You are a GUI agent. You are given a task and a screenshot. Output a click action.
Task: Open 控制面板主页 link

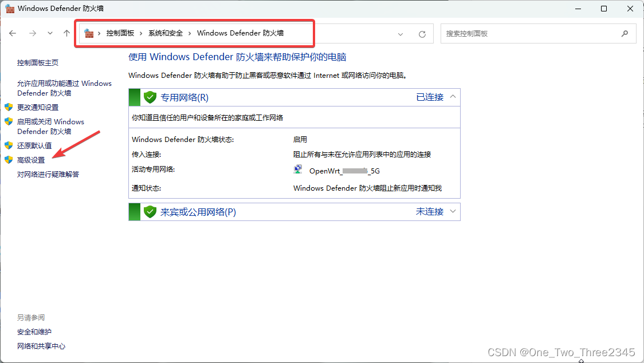tap(38, 63)
